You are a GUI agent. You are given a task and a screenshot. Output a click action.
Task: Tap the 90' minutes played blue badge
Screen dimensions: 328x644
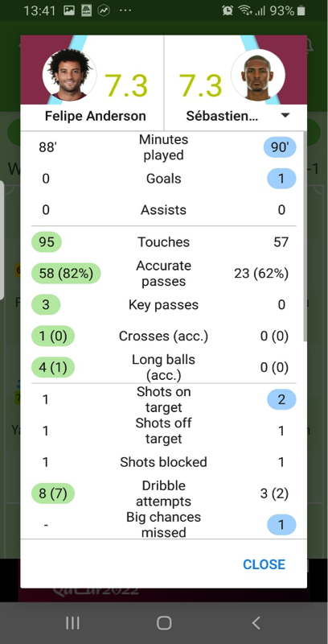point(280,147)
